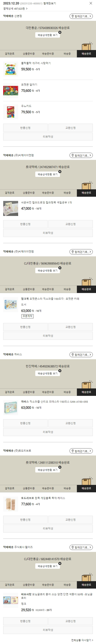Screen dimensions: 96x644
Task: Click 반품신청 under 우노카드 order
Action: (x=25, y=128)
